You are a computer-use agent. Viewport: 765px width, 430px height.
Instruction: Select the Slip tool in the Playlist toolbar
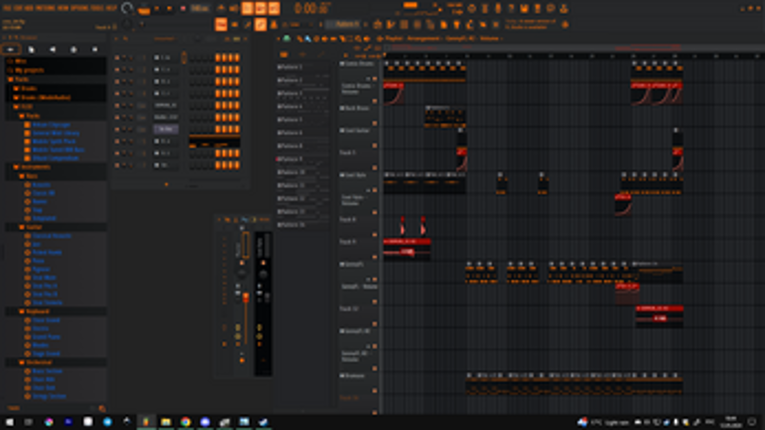[x=333, y=39]
